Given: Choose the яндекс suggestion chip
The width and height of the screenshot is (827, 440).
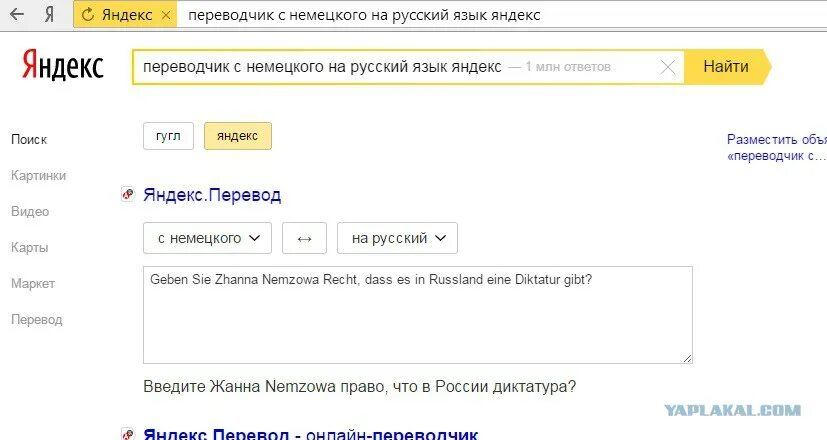Looking at the screenshot, I should click(237, 136).
